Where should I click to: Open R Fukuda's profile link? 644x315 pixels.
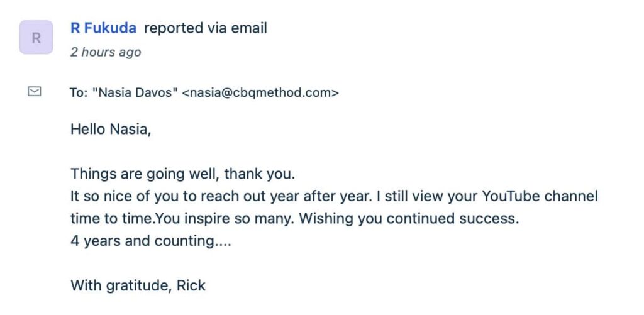point(103,28)
